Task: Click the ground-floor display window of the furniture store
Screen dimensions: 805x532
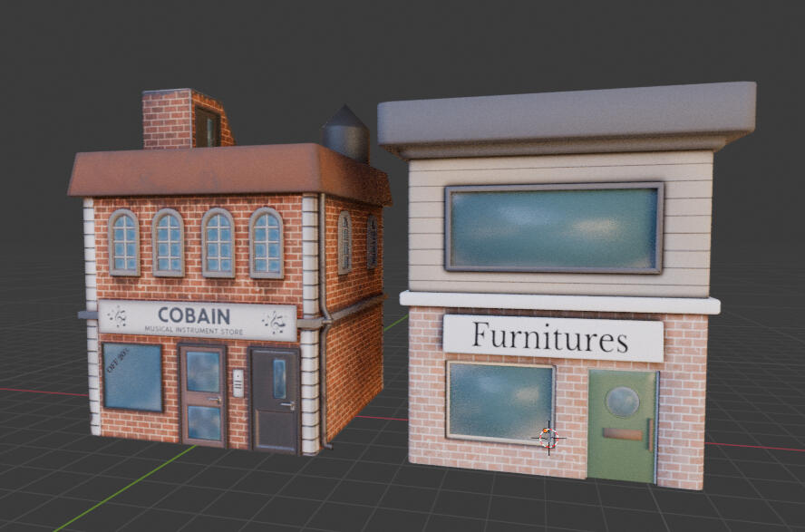Action: [x=500, y=401]
